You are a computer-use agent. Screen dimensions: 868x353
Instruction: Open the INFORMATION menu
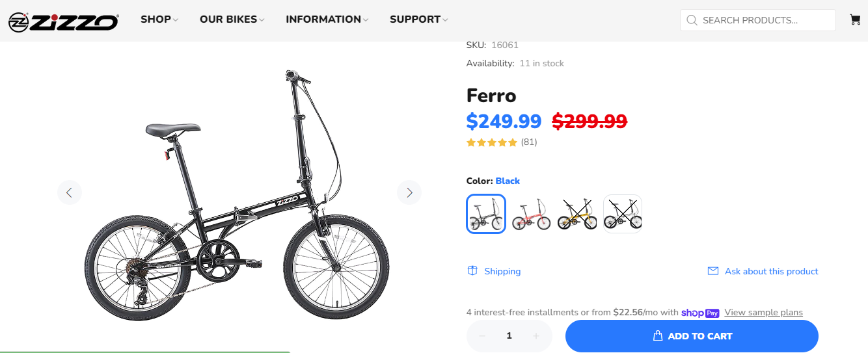[x=327, y=20]
